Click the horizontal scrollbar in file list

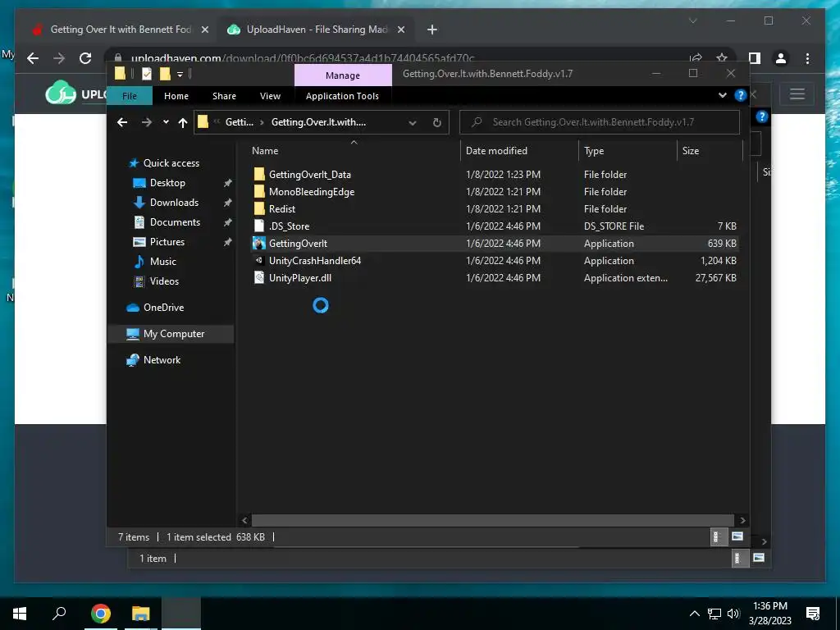493,520
